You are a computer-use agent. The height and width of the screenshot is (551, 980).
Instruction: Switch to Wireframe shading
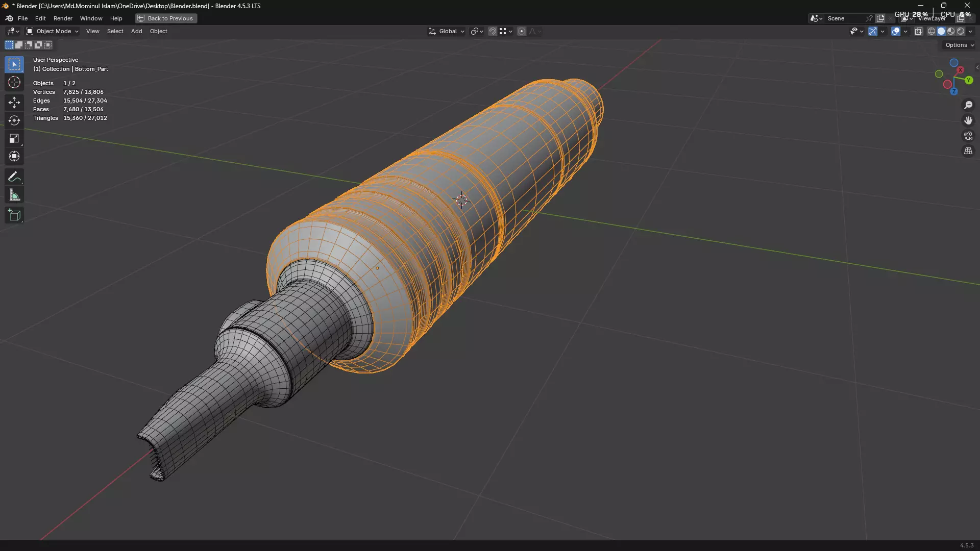[x=932, y=31]
